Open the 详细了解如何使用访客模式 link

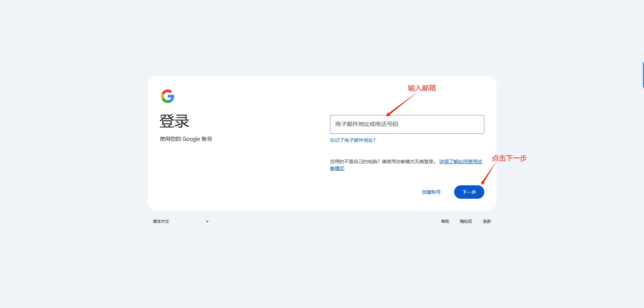click(x=460, y=162)
